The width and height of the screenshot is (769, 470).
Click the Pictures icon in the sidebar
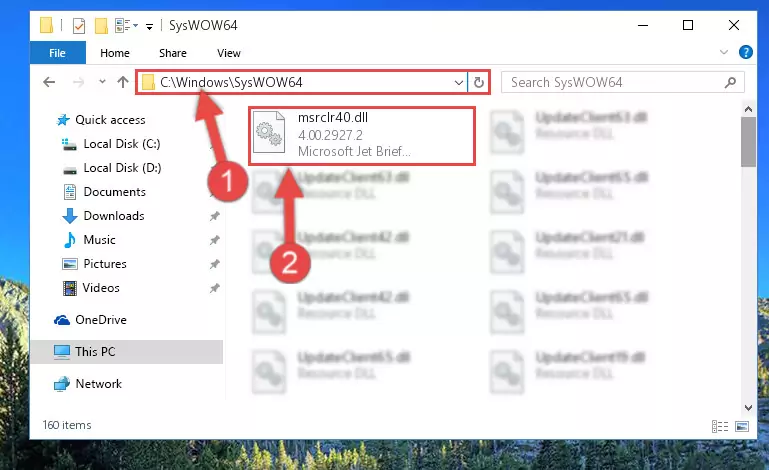[70, 264]
